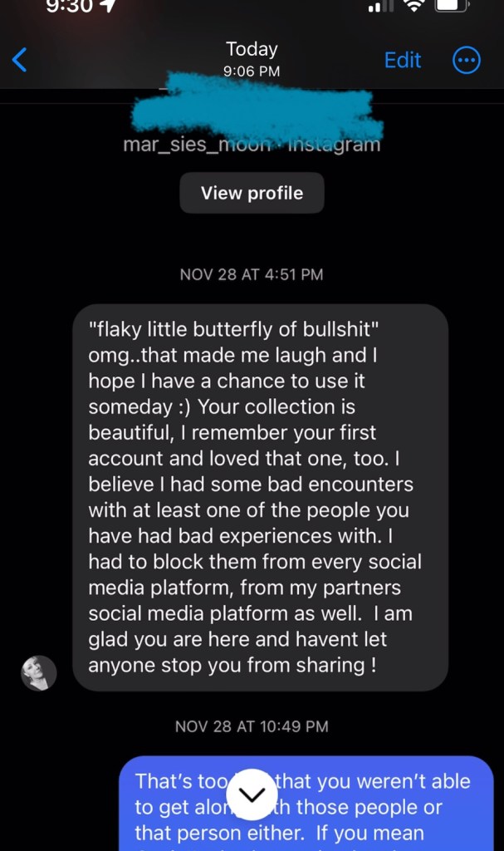Tap the Wi-Fi status icon

coord(414,6)
